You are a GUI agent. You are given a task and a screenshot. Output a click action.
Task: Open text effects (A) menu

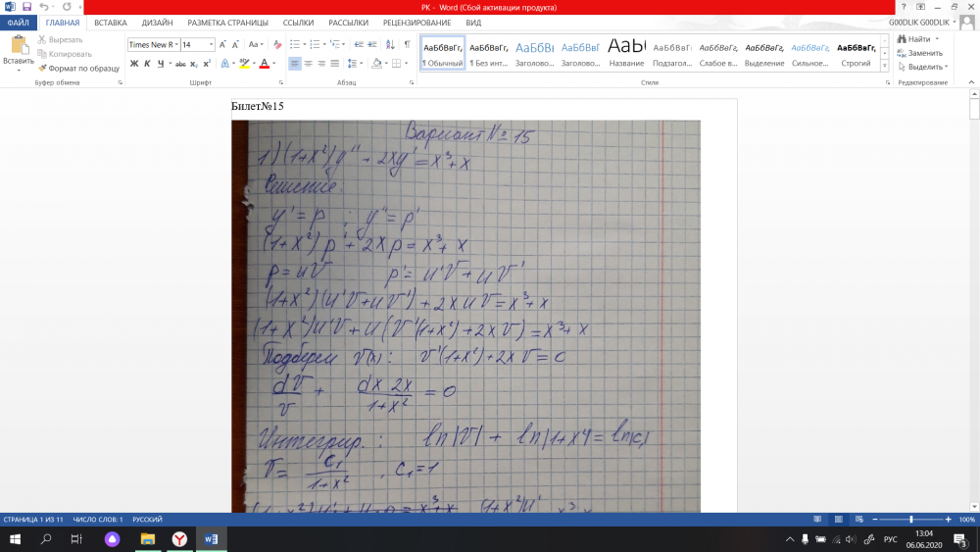coord(225,63)
